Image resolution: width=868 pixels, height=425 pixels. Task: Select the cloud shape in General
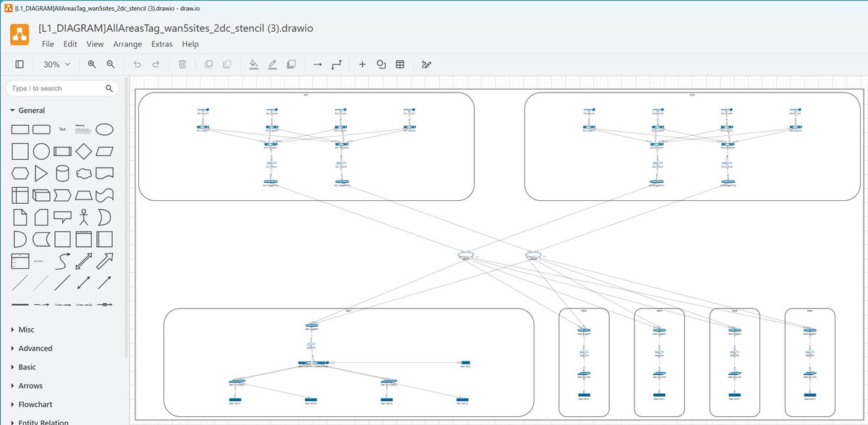click(x=84, y=173)
